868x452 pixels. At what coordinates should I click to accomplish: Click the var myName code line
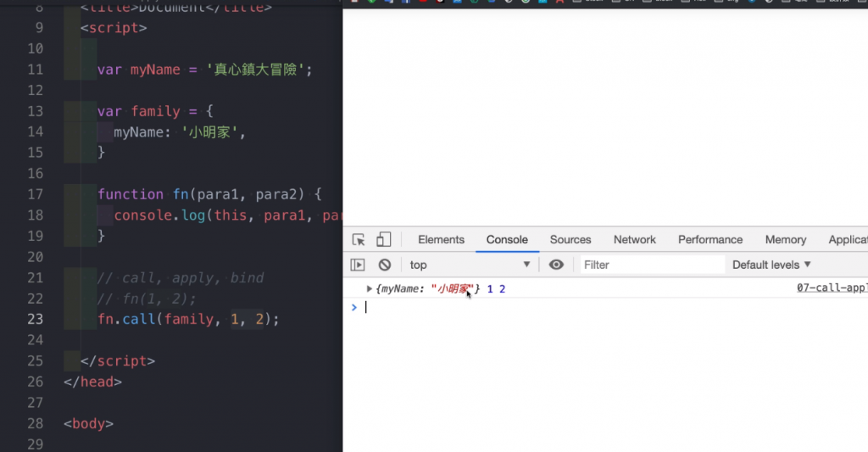click(205, 70)
